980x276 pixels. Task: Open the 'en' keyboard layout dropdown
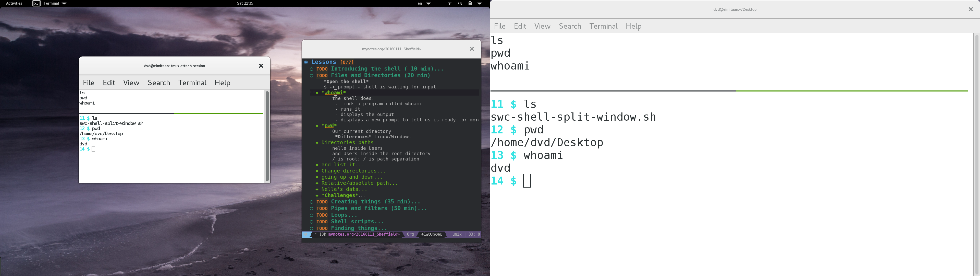tap(424, 3)
